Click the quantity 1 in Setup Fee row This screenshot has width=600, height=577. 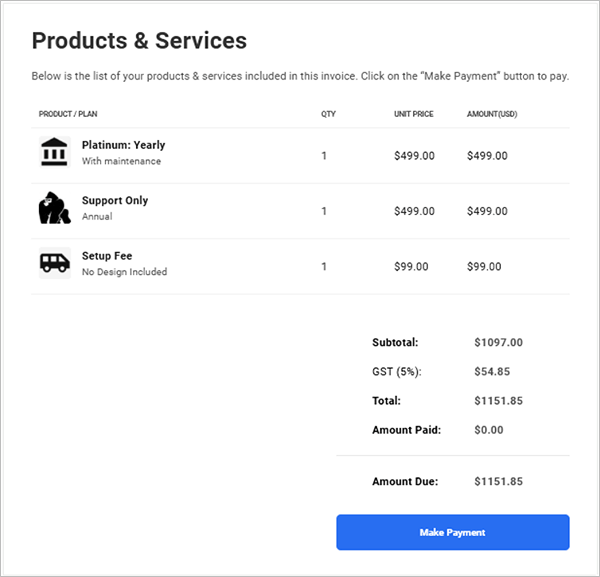click(x=324, y=267)
